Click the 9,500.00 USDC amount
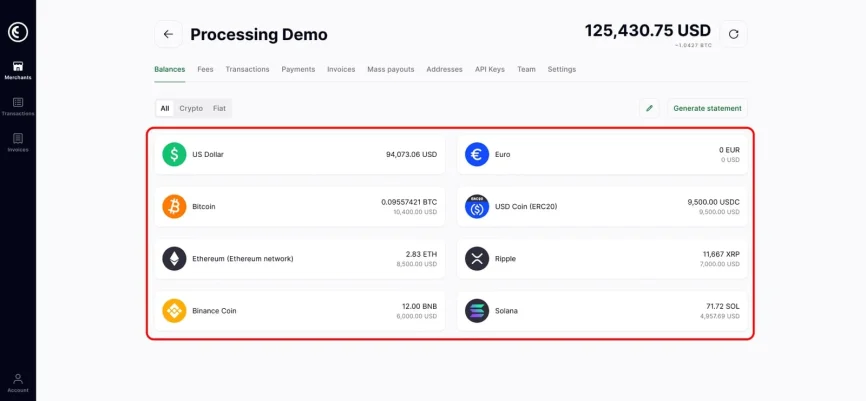Image resolution: width=866 pixels, height=401 pixels. click(x=714, y=202)
